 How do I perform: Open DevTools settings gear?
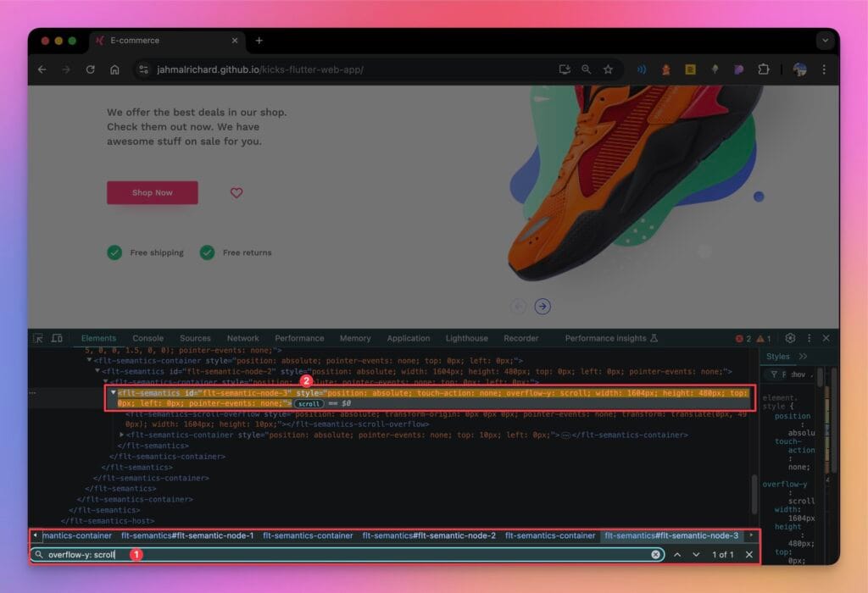[x=790, y=338]
